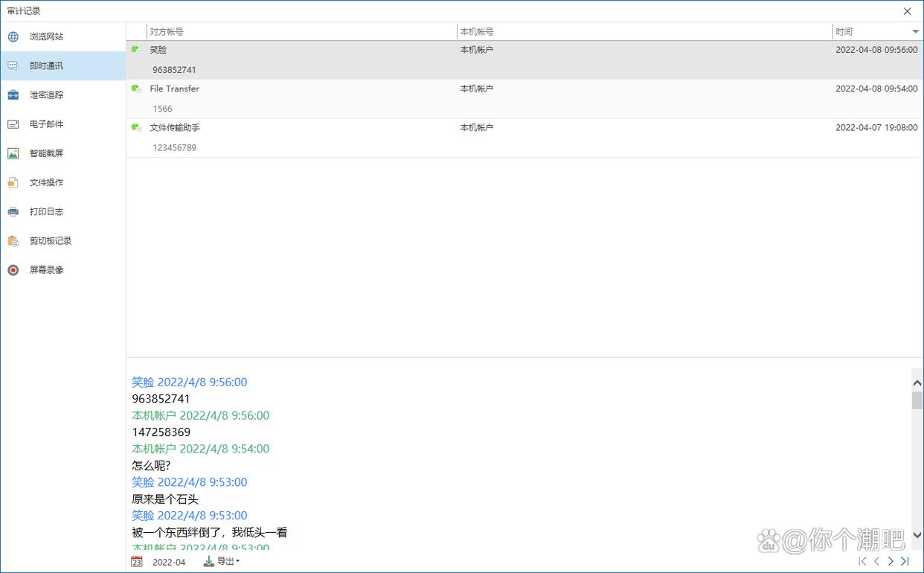
Task: Select the 泄密追踪 briefcase icon
Action: [13, 95]
